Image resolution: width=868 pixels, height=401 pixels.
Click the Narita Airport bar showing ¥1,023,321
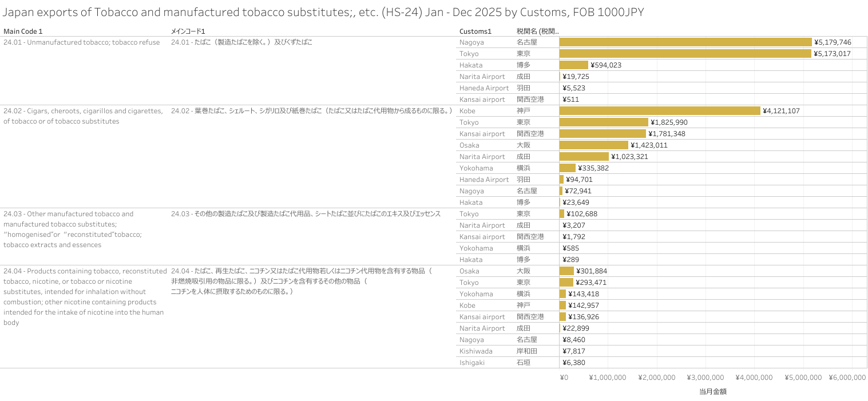click(x=584, y=157)
